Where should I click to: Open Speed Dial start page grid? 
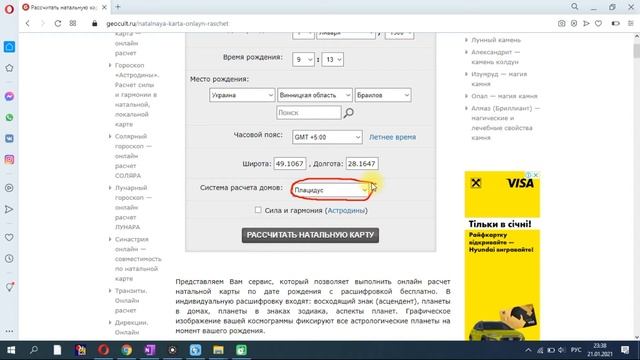click(73, 24)
